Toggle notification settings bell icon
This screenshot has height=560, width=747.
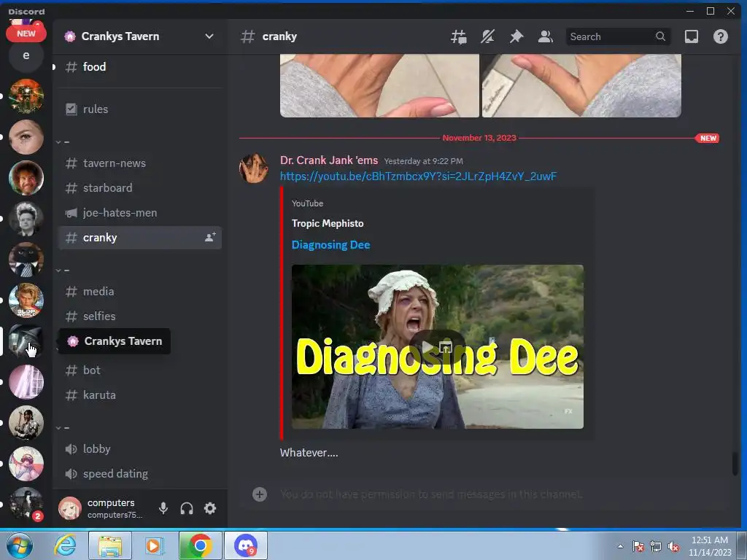coord(487,36)
